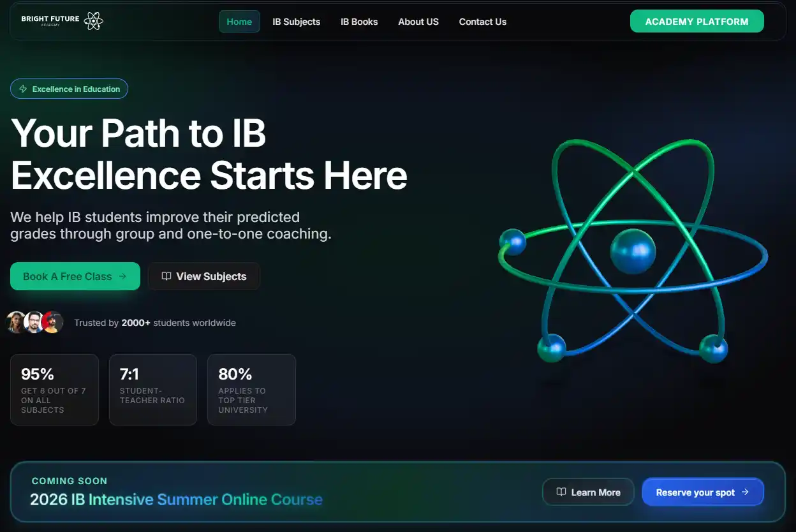This screenshot has height=532, width=796.
Task: Click the Bright Future Academy atom logo
Action: tap(93, 21)
